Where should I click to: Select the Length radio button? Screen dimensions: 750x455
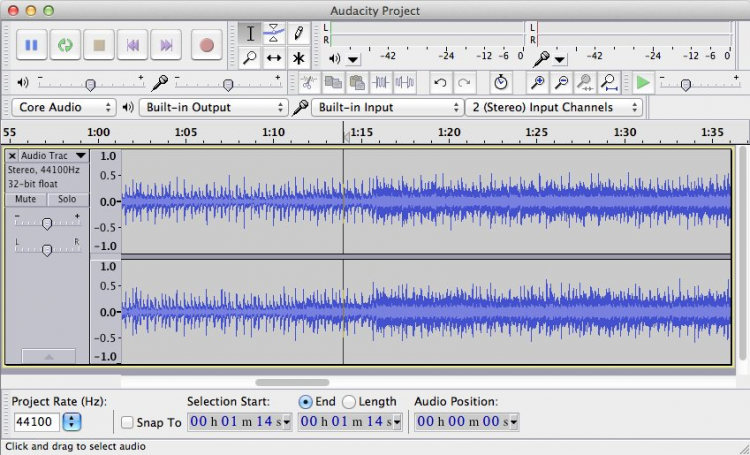pyautogui.click(x=349, y=402)
